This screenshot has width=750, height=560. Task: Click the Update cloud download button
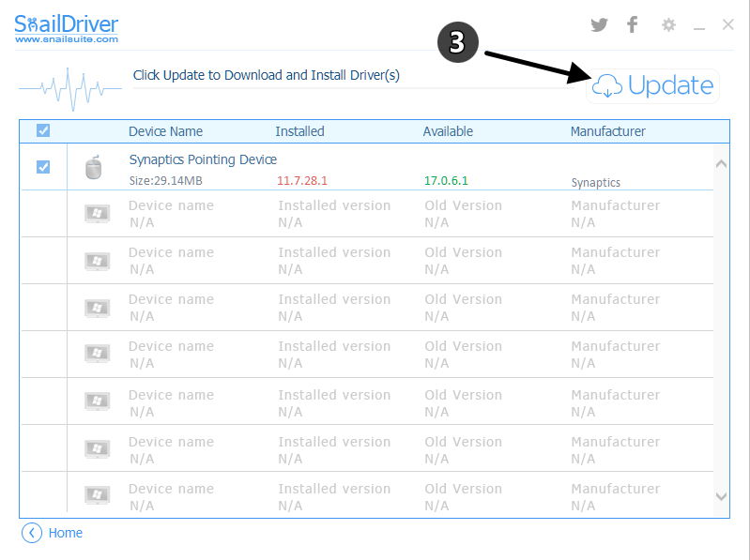click(x=653, y=86)
